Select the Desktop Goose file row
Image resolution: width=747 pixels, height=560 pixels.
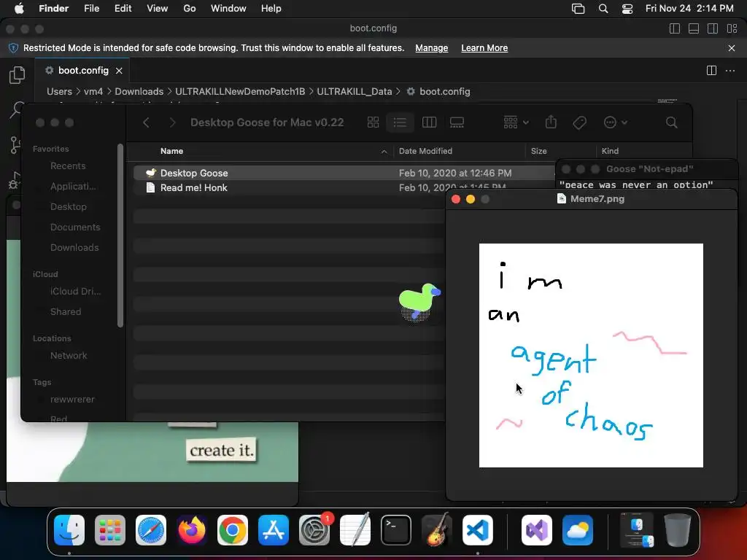(x=343, y=173)
